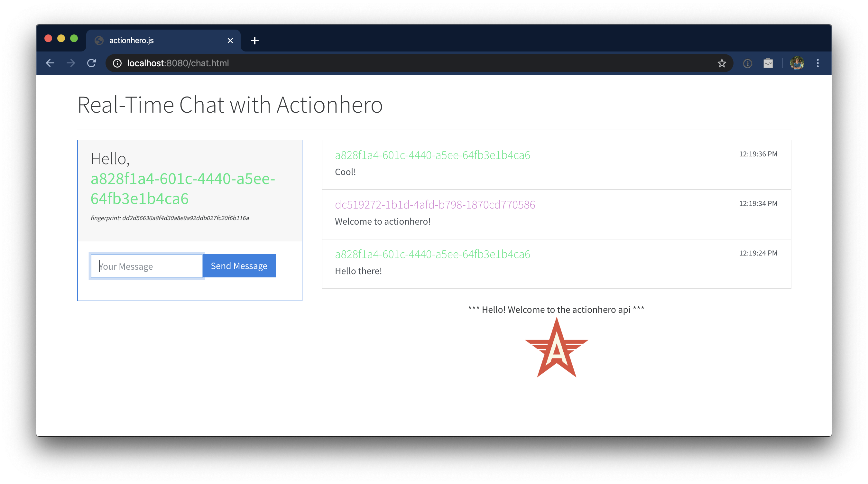Click the yellow minimize window button
This screenshot has height=484, width=868.
point(61,38)
